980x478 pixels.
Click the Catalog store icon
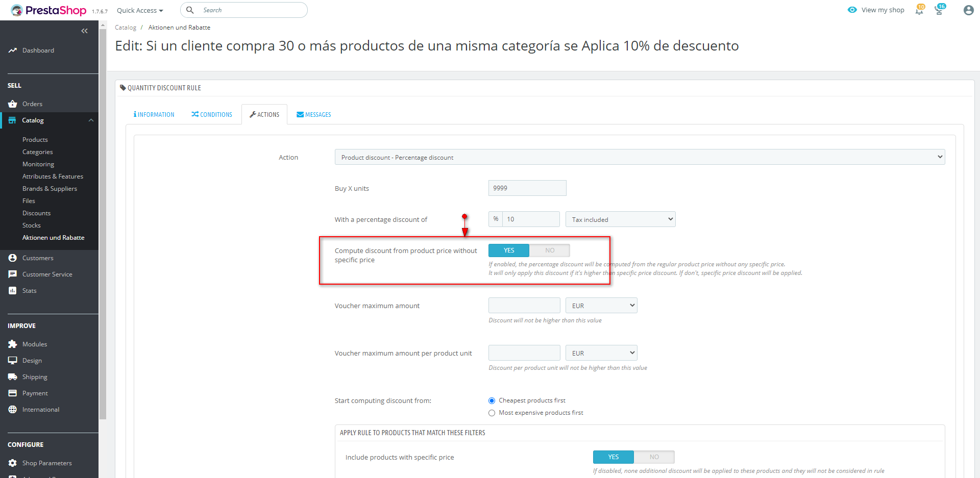click(x=12, y=120)
